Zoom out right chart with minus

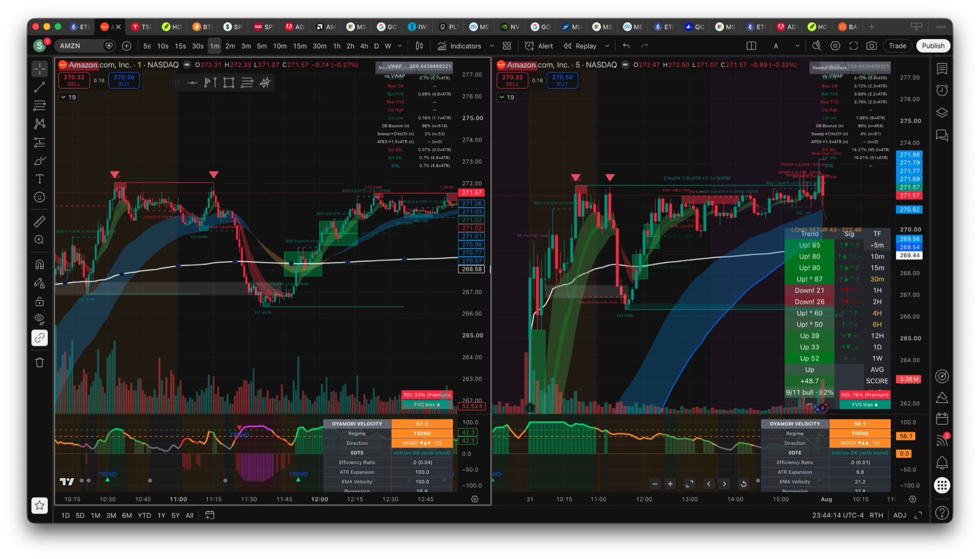click(655, 484)
